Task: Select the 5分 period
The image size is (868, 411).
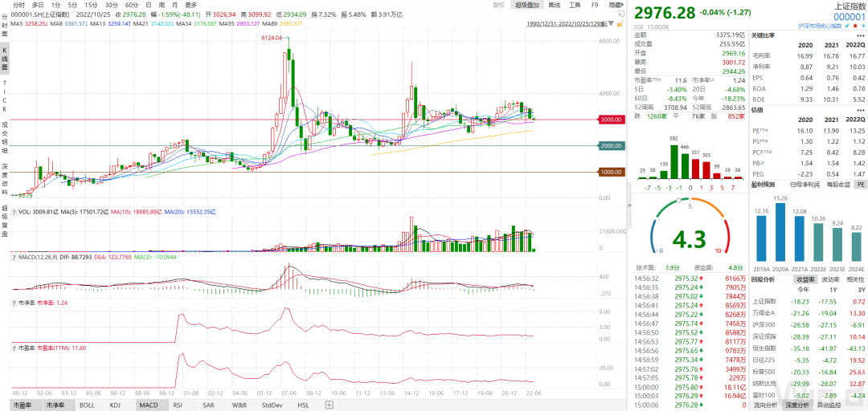Action: pyautogui.click(x=72, y=5)
